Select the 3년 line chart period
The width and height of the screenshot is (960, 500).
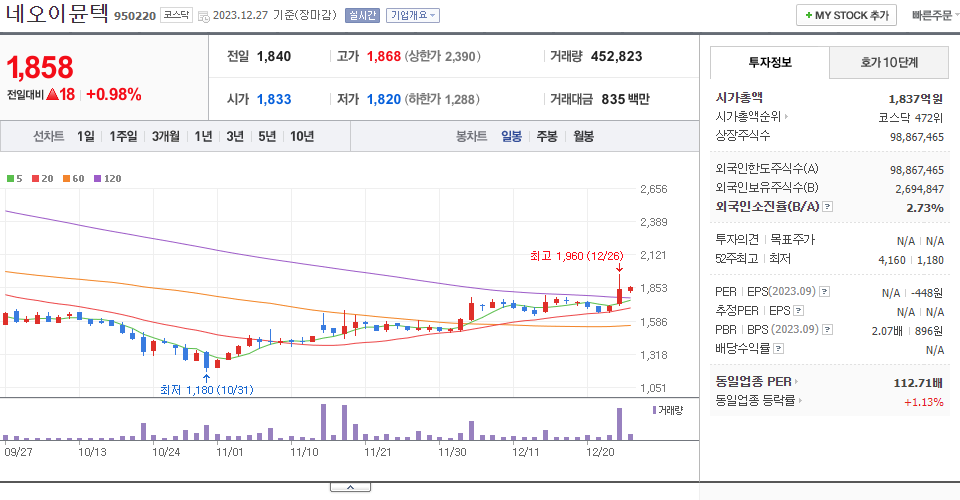(235, 136)
